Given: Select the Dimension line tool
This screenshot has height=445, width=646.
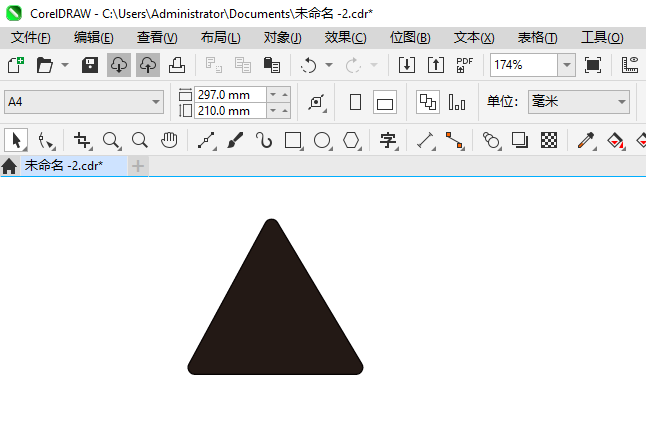Looking at the screenshot, I should (426, 141).
